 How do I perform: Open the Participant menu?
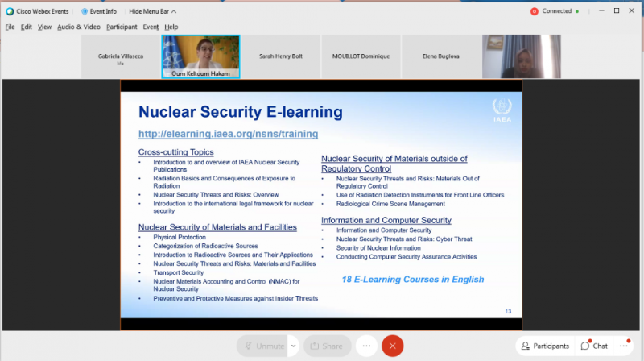[122, 27]
